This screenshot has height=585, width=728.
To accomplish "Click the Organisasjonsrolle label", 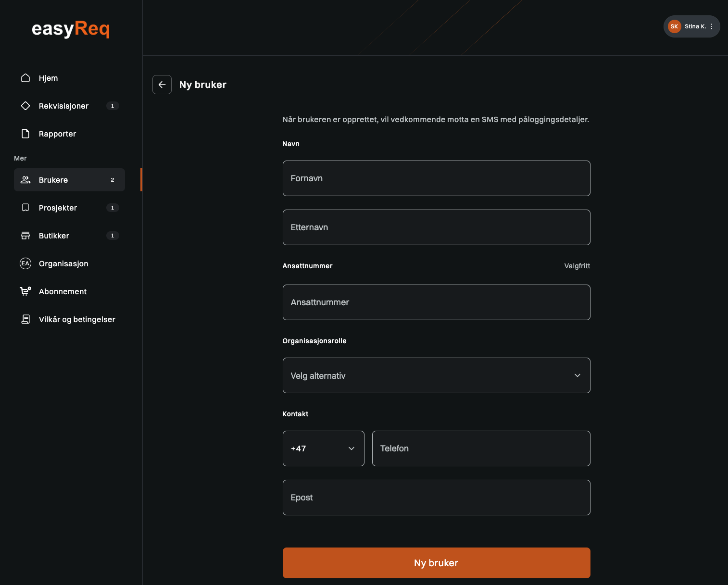I will 314,341.
